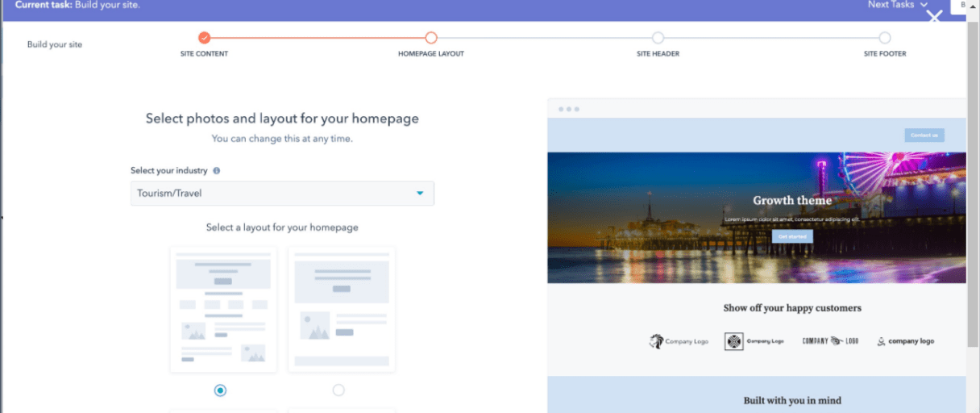Viewport: 980px width, 413px height.
Task: Click the Contact us button in preview
Action: [x=924, y=136]
